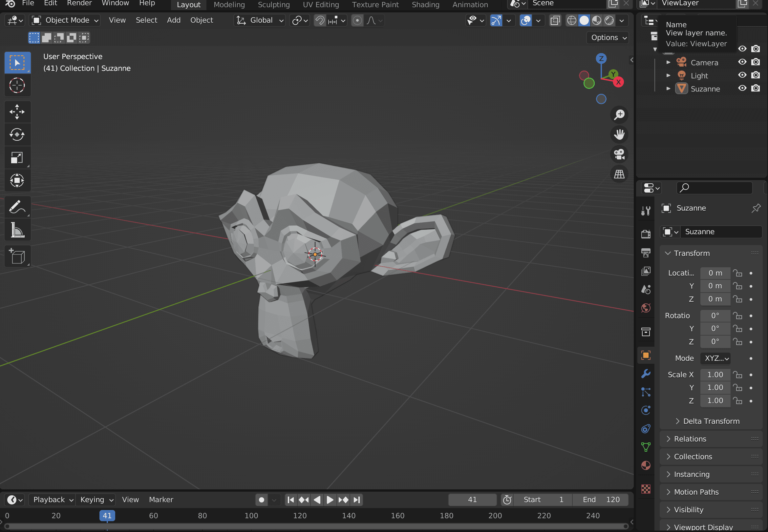The image size is (768, 532).
Task: Click the viewport Zoom magnifier icon
Action: pyautogui.click(x=619, y=115)
